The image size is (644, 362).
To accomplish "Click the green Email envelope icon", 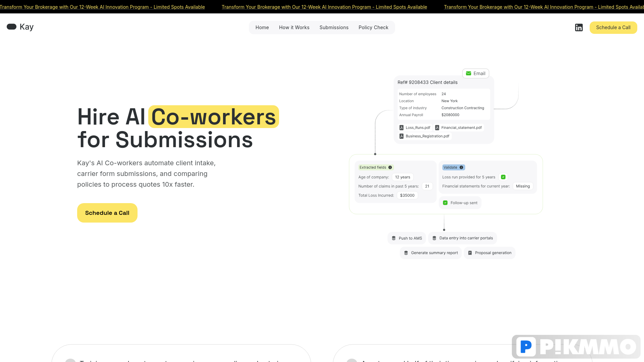I will pyautogui.click(x=469, y=73).
